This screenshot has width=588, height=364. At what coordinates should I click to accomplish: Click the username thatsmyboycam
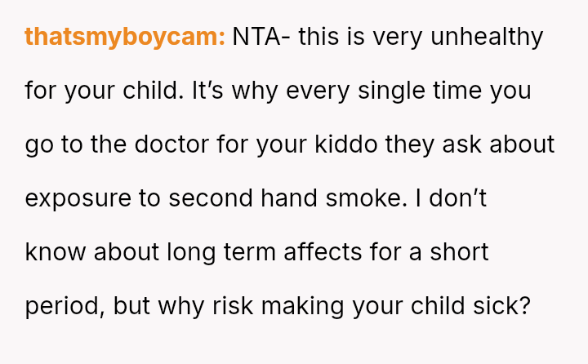click(x=125, y=38)
